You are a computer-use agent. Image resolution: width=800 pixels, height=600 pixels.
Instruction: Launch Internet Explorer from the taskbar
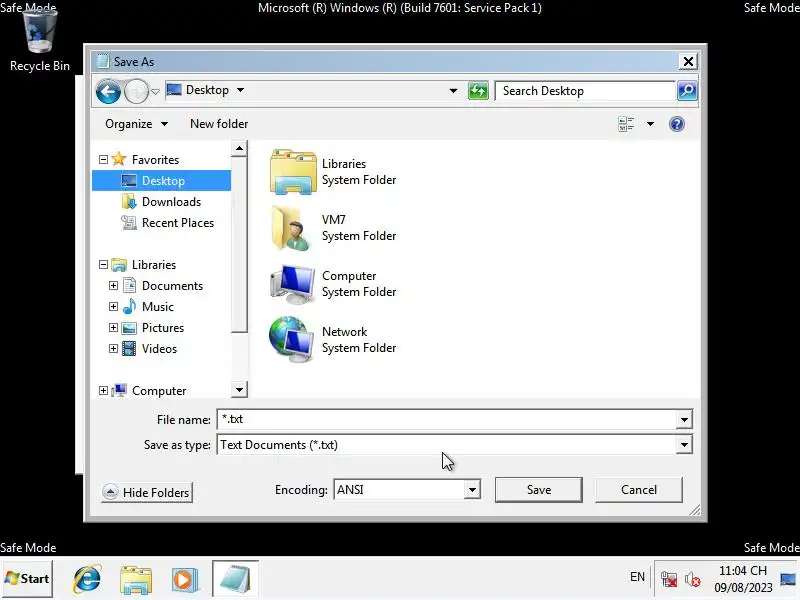(x=87, y=579)
